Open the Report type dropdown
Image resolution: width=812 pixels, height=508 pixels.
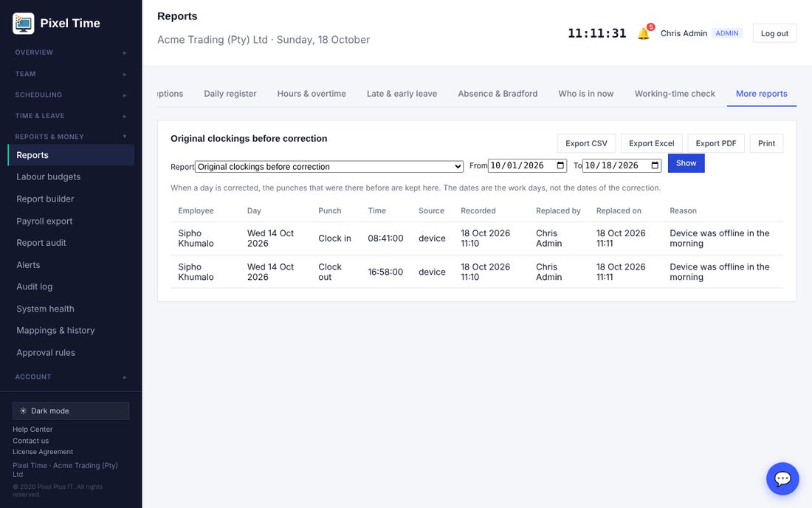click(329, 166)
